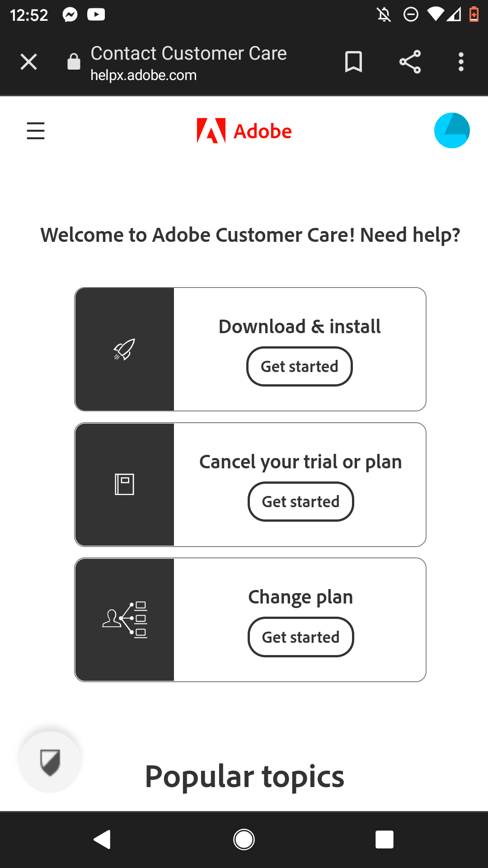Open the hamburger navigation menu
Image resolution: width=488 pixels, height=868 pixels.
pos(35,131)
